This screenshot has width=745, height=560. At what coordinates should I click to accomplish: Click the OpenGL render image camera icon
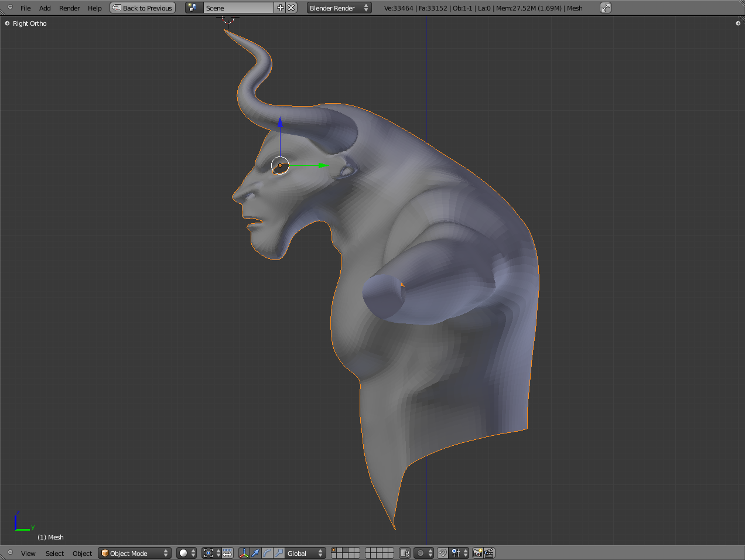[478, 553]
